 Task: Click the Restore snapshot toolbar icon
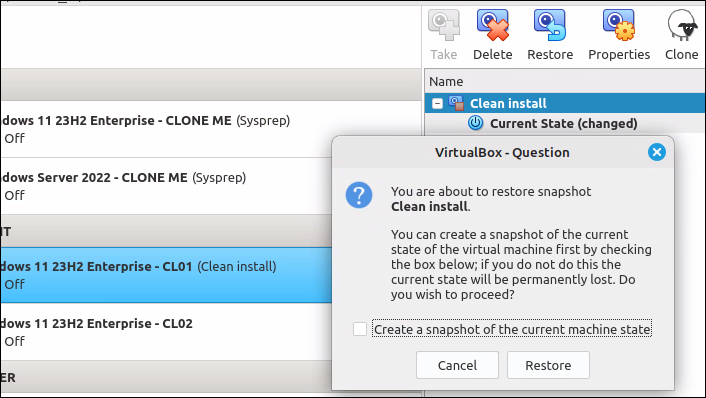tap(550, 26)
